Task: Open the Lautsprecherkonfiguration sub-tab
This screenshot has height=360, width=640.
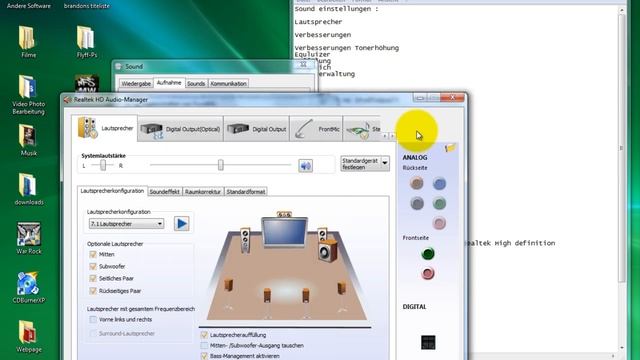Action: pos(112,191)
